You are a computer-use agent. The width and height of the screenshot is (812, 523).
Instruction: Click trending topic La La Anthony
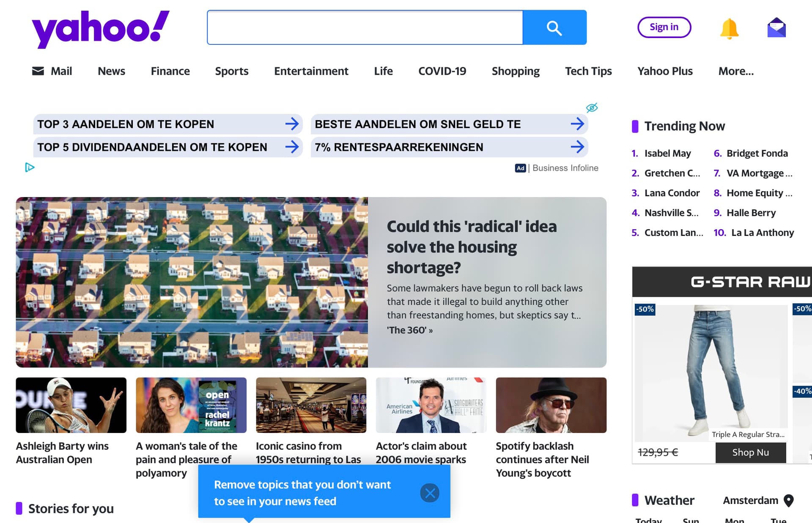pos(763,233)
